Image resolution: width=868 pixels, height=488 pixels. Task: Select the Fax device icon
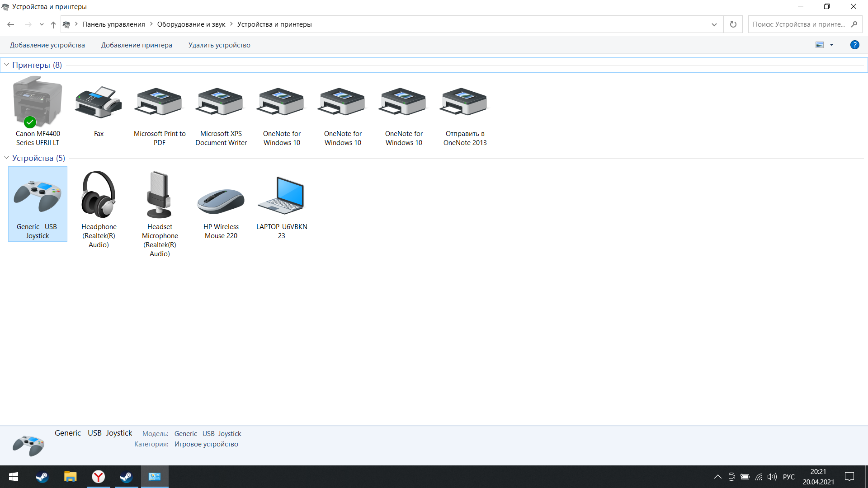pyautogui.click(x=99, y=102)
